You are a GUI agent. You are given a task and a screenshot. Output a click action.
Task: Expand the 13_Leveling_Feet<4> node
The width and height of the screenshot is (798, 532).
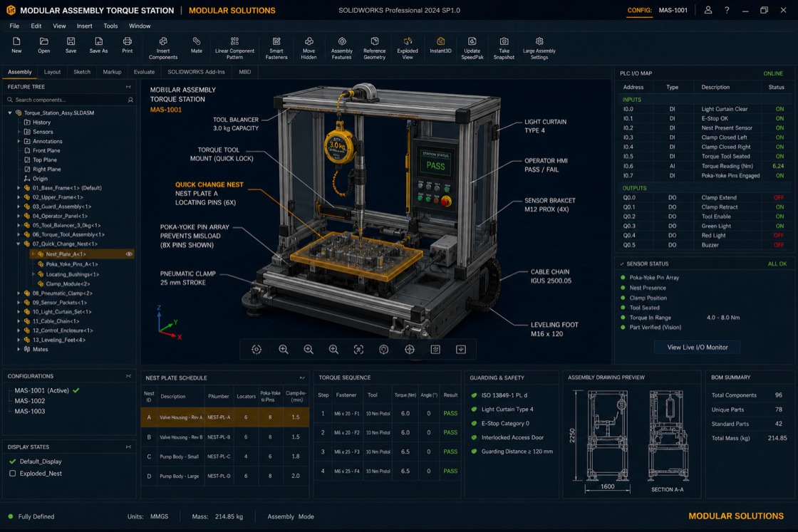(19, 340)
